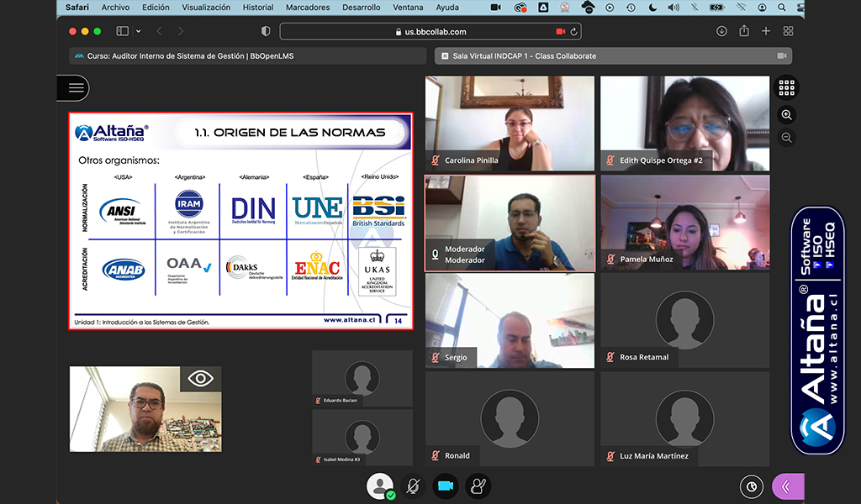
Task: Select Ronald's participant tile
Action: [510, 419]
